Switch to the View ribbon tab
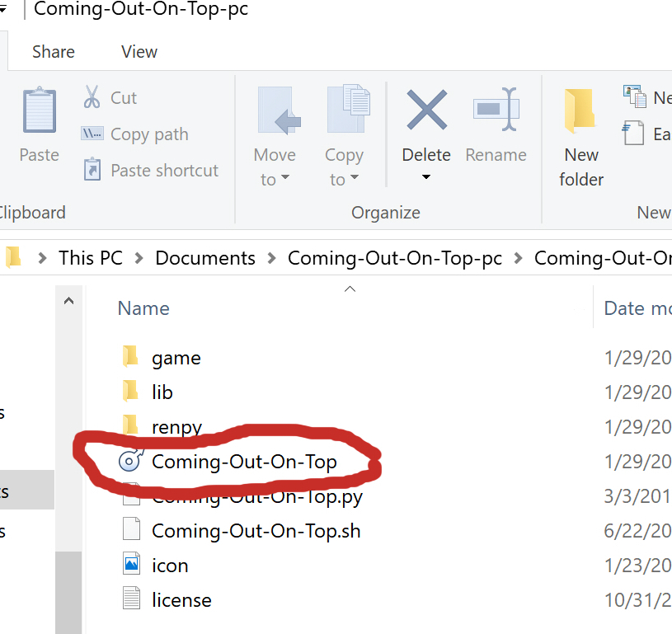 point(139,51)
